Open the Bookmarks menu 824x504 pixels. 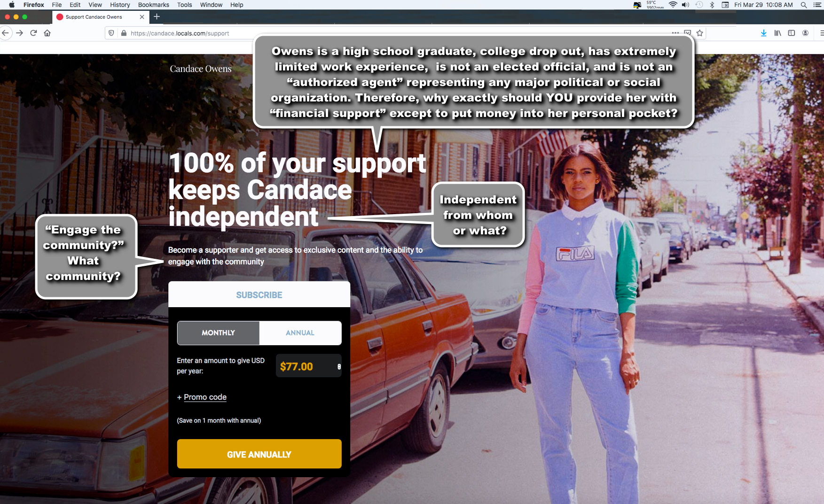[x=153, y=5]
